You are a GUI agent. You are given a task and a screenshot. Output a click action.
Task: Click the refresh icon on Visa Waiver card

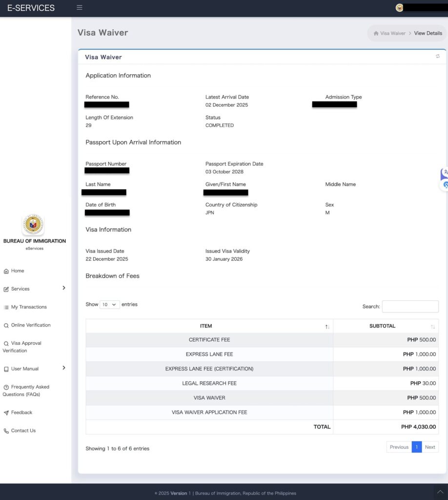point(438,57)
